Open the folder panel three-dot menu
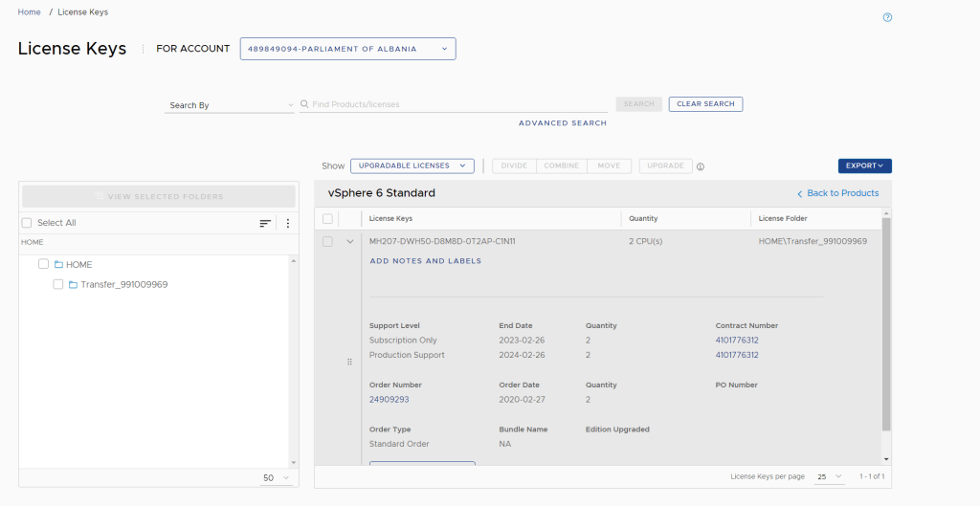 (287, 223)
